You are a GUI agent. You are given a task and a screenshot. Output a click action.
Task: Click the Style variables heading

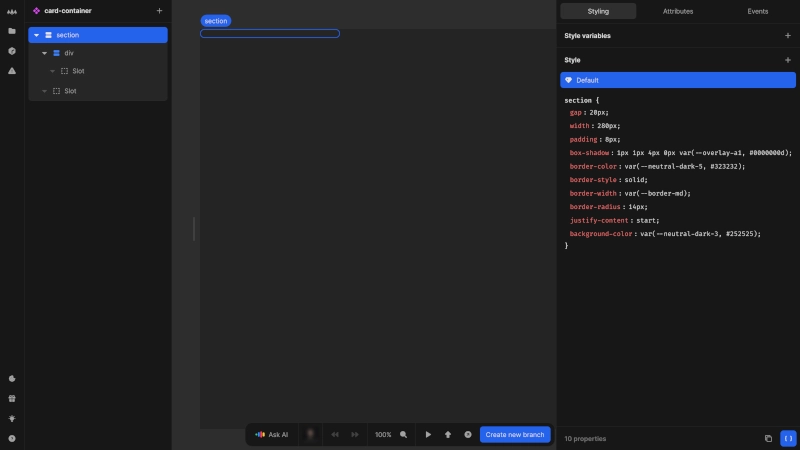tap(587, 36)
